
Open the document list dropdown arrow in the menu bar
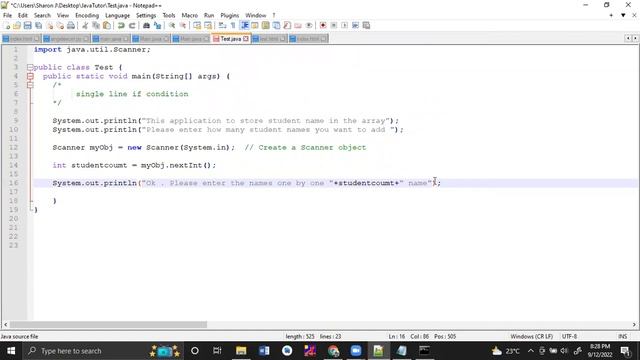tap(623, 16)
